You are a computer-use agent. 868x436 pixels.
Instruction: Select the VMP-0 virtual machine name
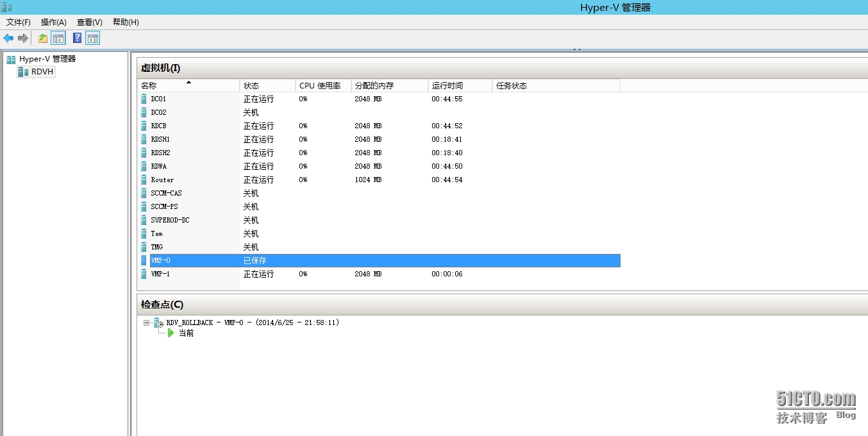(x=160, y=260)
